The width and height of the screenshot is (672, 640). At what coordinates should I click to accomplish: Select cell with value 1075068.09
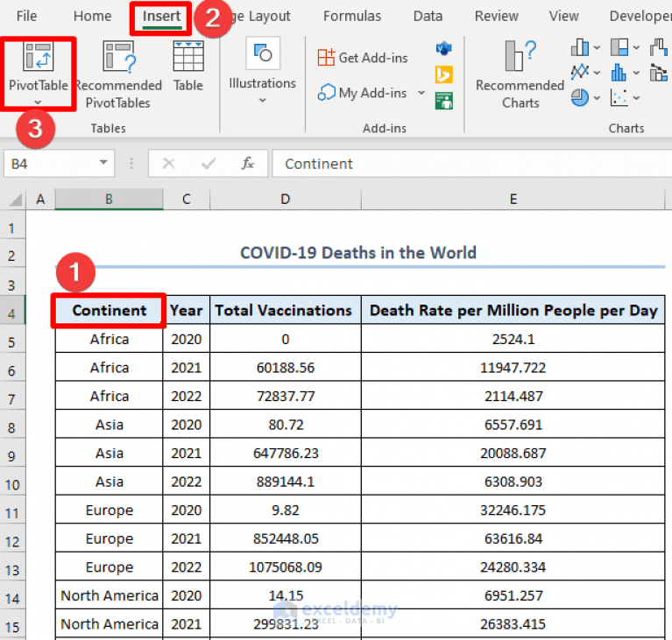click(286, 566)
